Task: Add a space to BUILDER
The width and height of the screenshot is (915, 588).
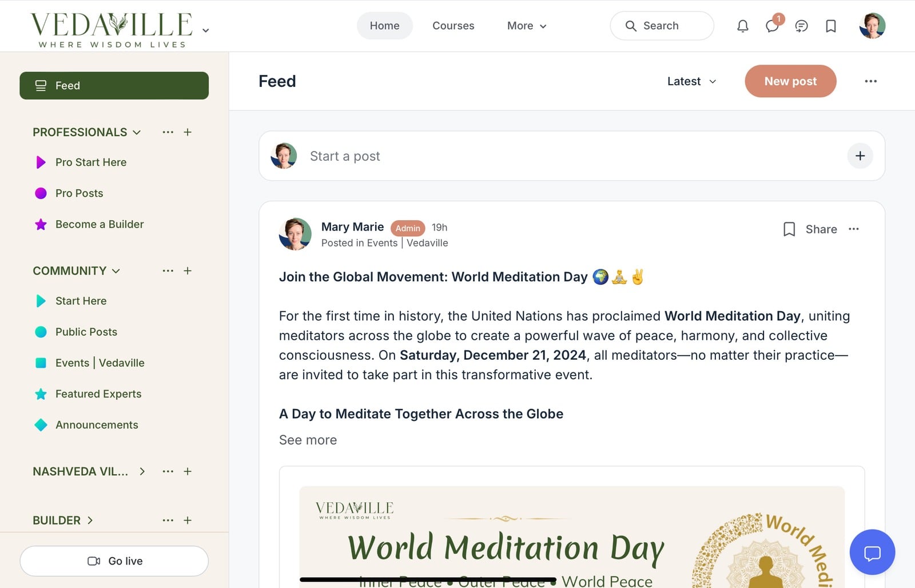Action: [x=188, y=520]
